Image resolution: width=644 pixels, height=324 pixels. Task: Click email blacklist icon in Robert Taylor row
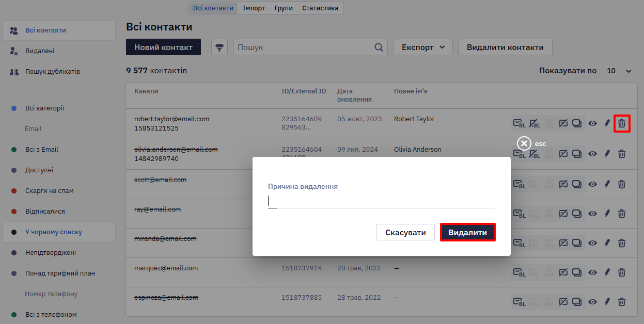[x=519, y=123]
